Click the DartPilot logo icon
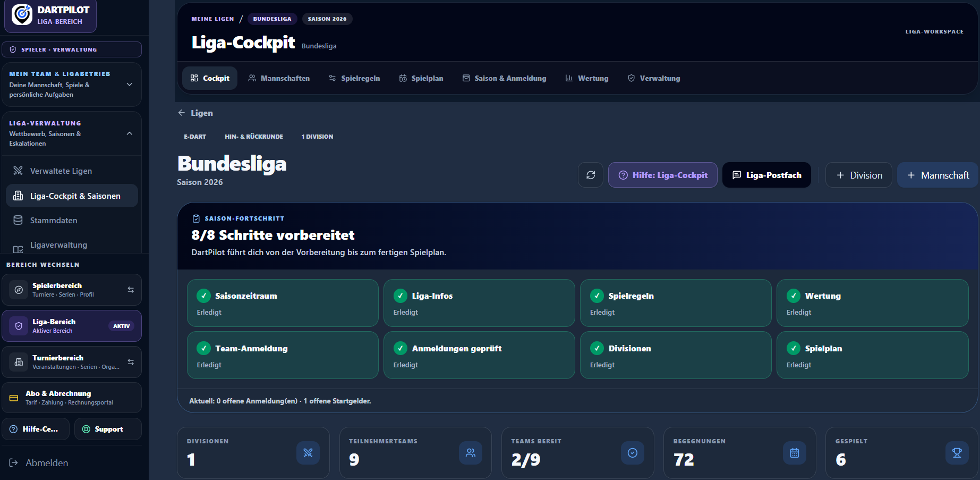The image size is (980, 480). (x=22, y=15)
